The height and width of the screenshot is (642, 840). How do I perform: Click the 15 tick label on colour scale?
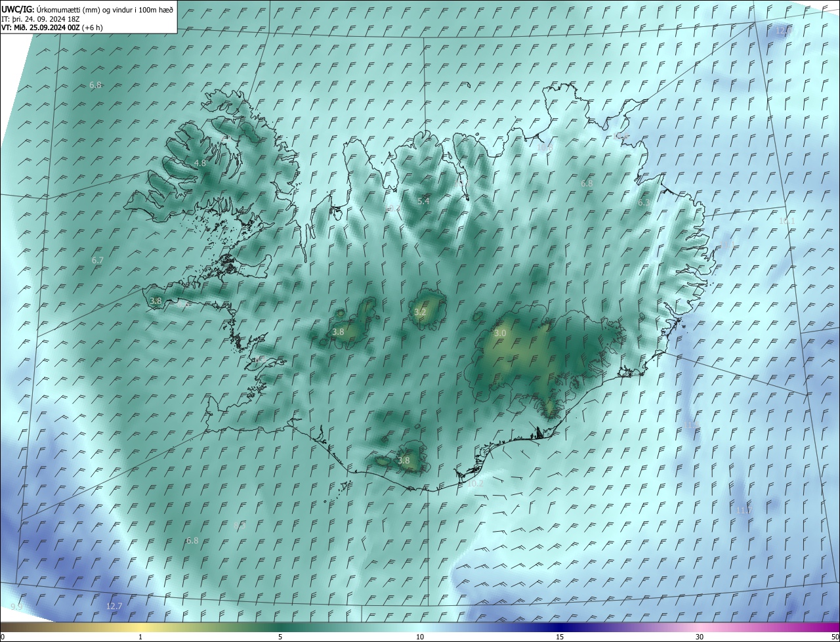pos(560,637)
